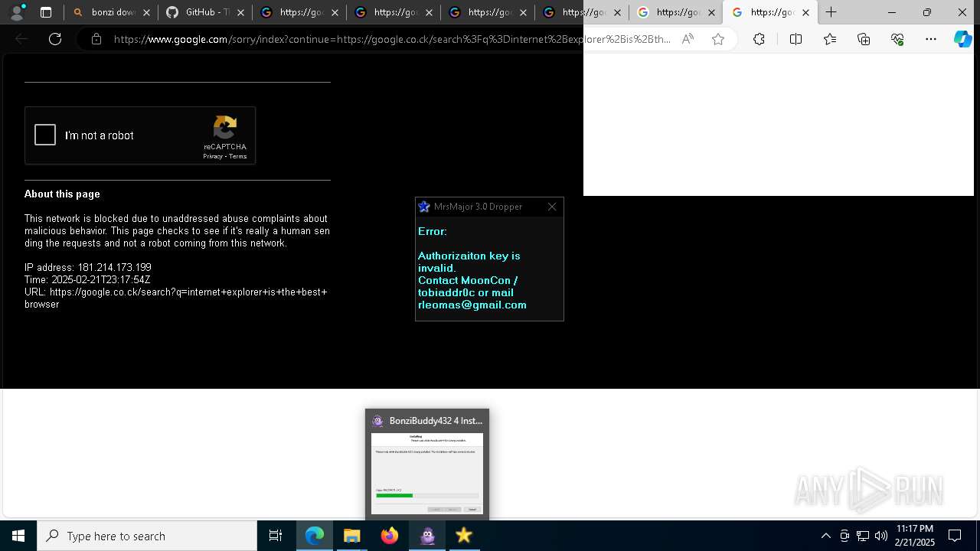Switch to the 'bonzi dow' search tab

tap(112, 12)
